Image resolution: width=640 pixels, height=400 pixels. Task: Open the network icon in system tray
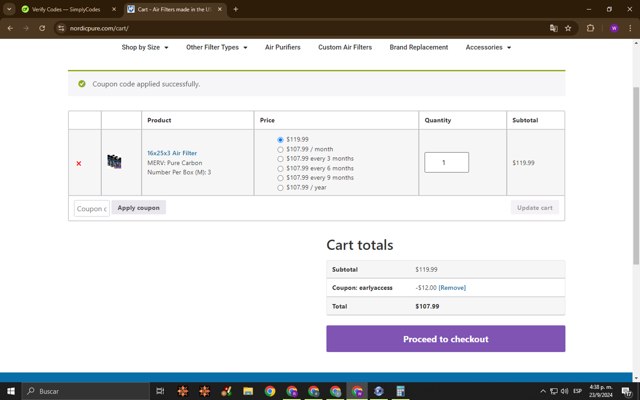point(553,391)
